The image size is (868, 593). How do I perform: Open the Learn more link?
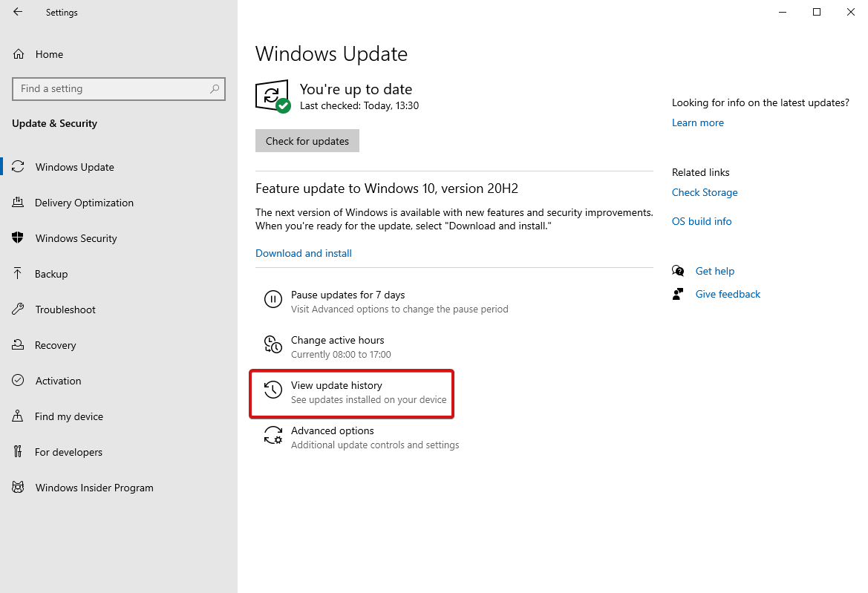click(x=697, y=122)
